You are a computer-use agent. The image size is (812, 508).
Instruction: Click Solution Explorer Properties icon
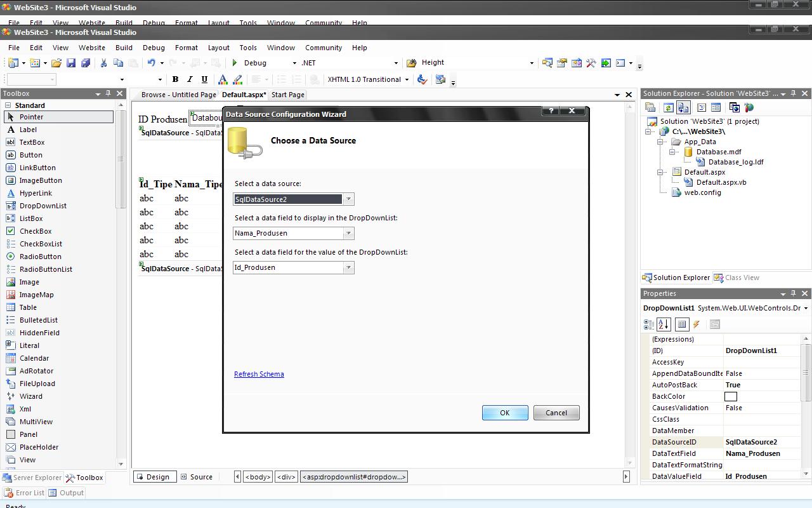[650, 108]
